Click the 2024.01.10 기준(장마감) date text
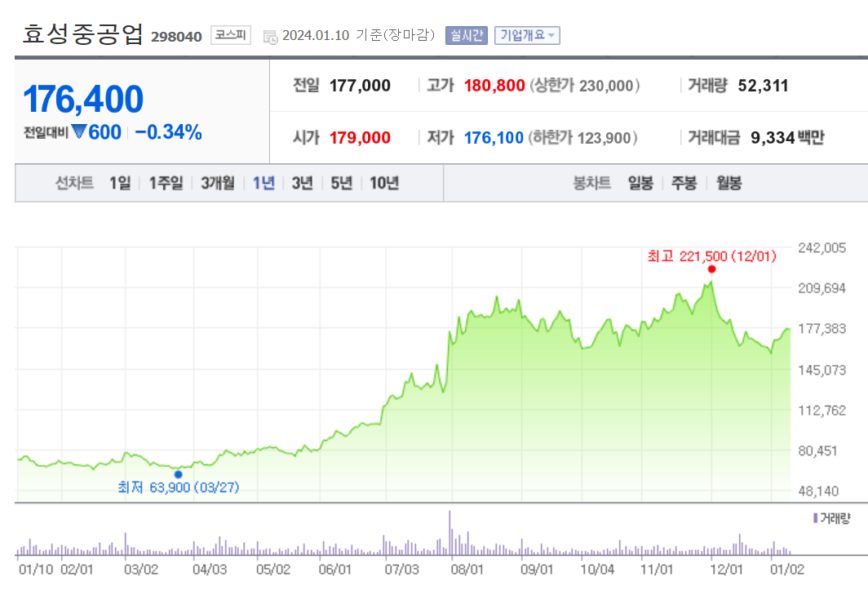Image resolution: width=868 pixels, height=604 pixels. (359, 35)
